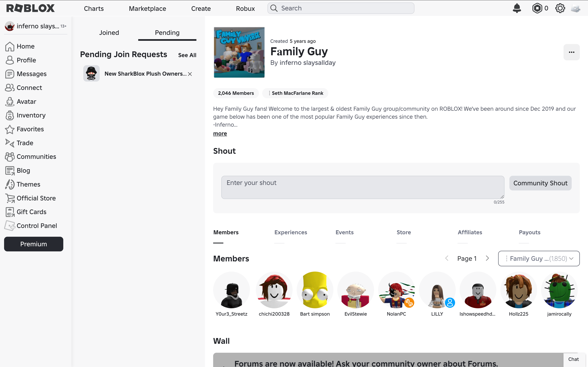
Task: Click the Robux balance icon
Action: (x=537, y=8)
